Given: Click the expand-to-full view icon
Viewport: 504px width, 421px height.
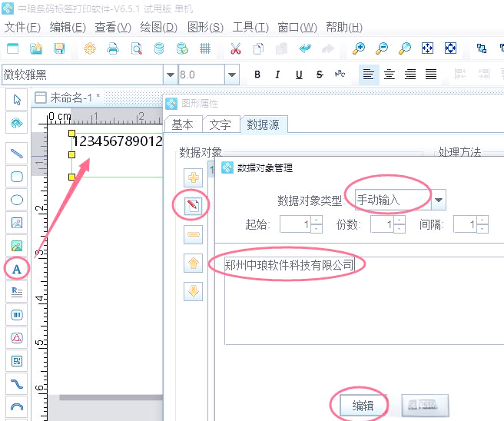Looking at the screenshot, I should 451,48.
